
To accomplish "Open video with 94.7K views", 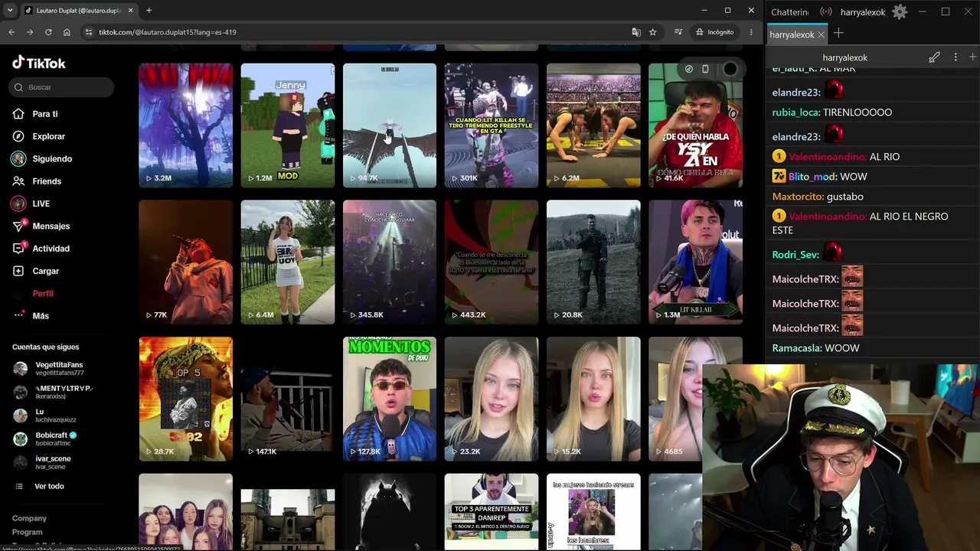I will click(389, 126).
